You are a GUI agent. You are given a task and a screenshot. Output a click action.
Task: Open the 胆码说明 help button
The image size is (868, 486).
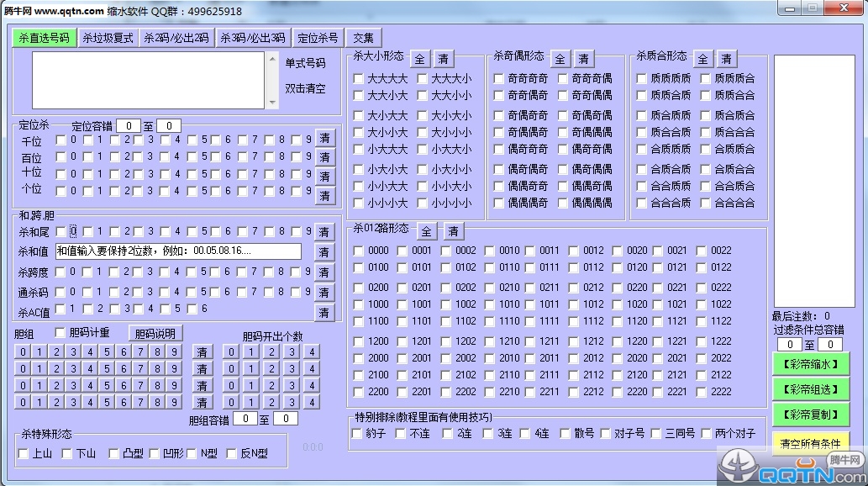(155, 334)
